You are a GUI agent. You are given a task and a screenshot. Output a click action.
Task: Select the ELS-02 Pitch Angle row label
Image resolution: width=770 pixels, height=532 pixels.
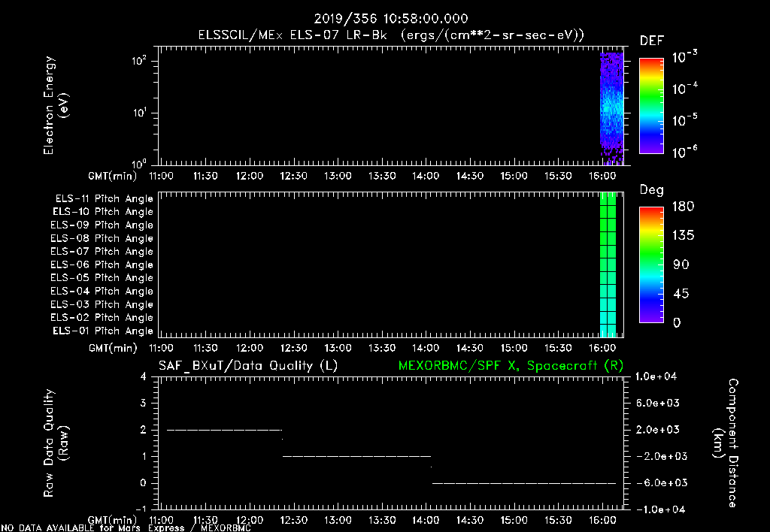pos(102,318)
